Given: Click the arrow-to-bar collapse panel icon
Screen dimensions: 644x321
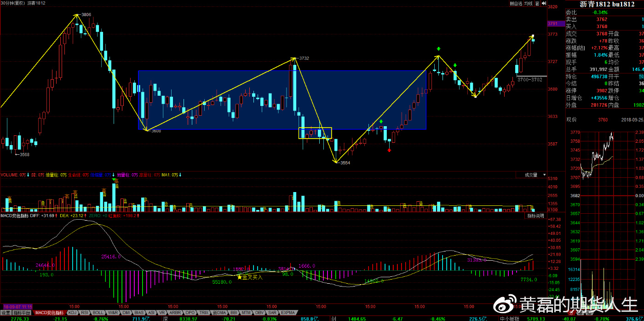Looking at the screenshot, I should pyautogui.click(x=544, y=3).
